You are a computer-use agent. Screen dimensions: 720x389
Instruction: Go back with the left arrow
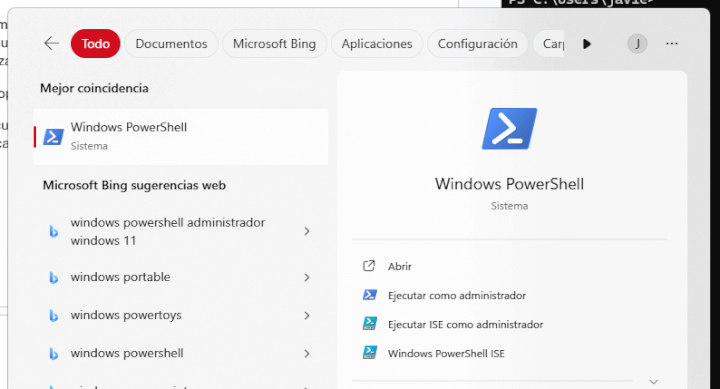coord(51,44)
